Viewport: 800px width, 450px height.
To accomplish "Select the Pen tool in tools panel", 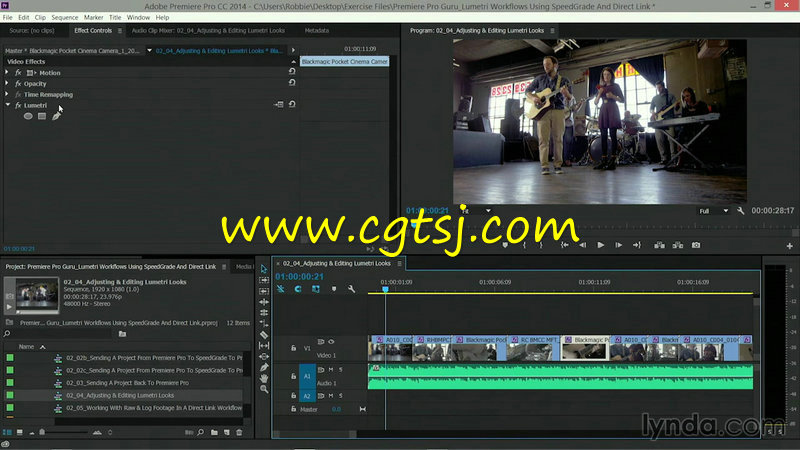I will point(264,367).
